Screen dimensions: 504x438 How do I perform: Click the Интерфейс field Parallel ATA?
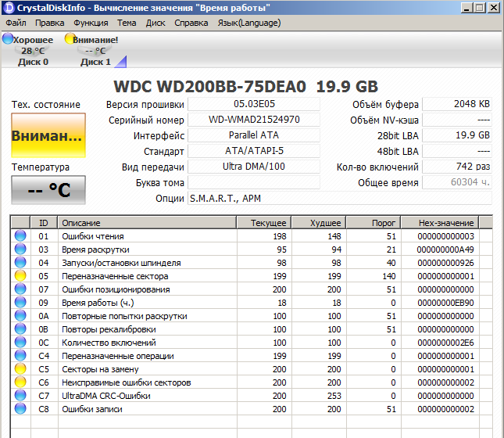(x=254, y=135)
